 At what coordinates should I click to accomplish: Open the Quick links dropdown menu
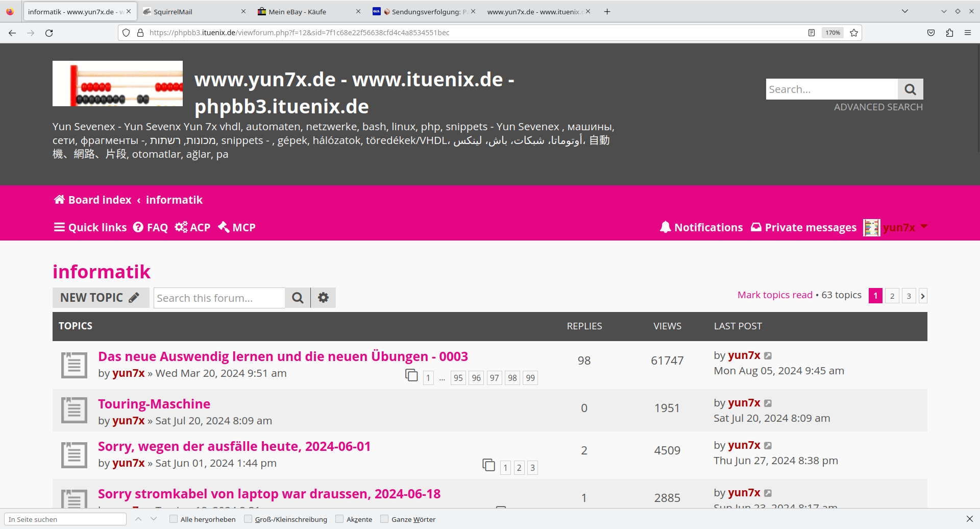point(90,227)
